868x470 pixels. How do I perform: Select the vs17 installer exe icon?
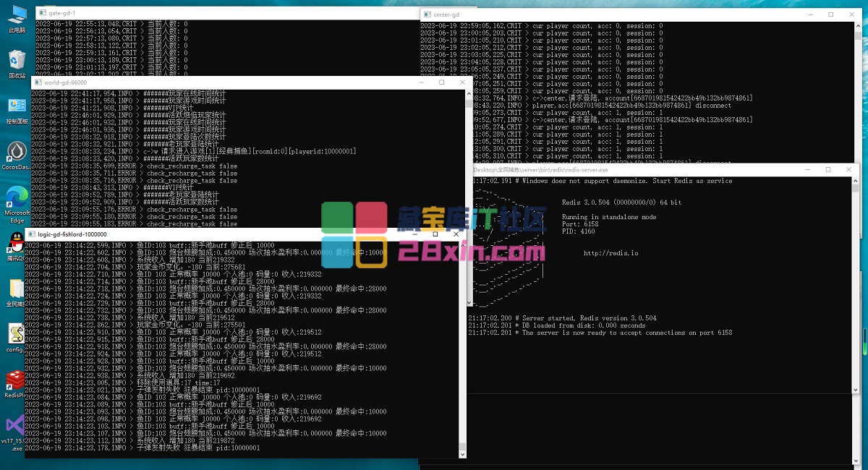point(17,432)
